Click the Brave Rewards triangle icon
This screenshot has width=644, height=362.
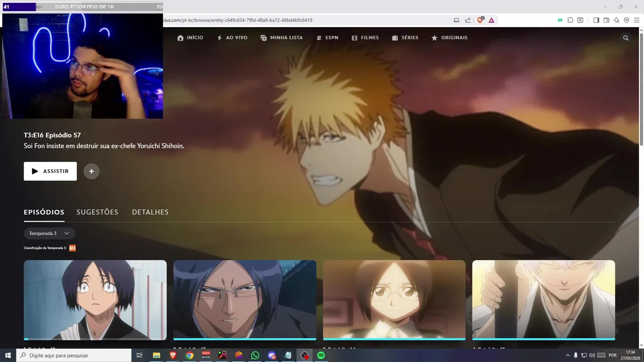pos(492,20)
